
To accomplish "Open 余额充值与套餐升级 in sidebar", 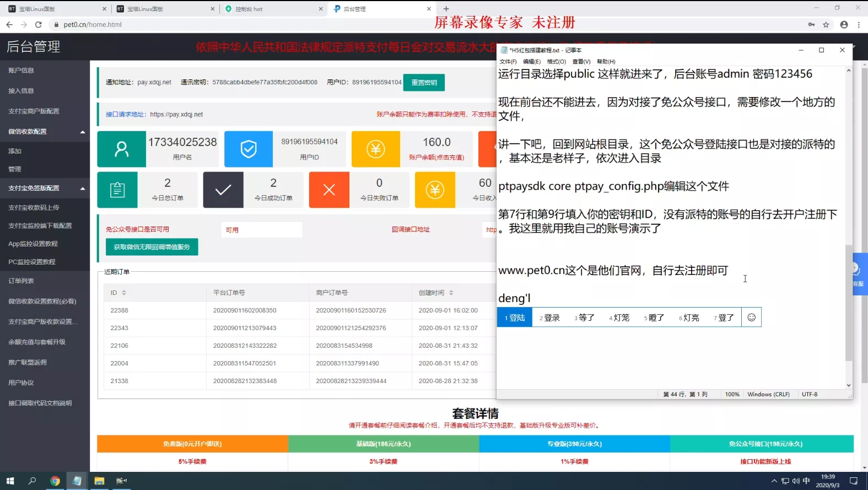I will [x=37, y=342].
